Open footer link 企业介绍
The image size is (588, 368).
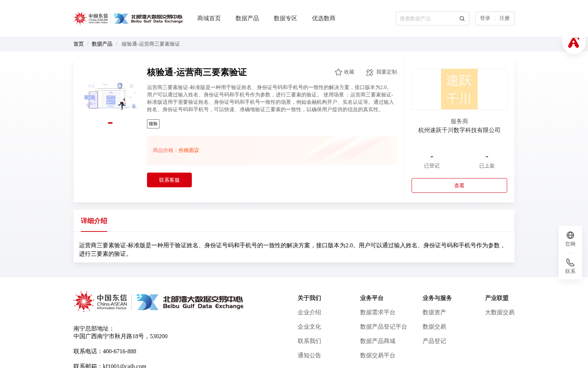309,312
